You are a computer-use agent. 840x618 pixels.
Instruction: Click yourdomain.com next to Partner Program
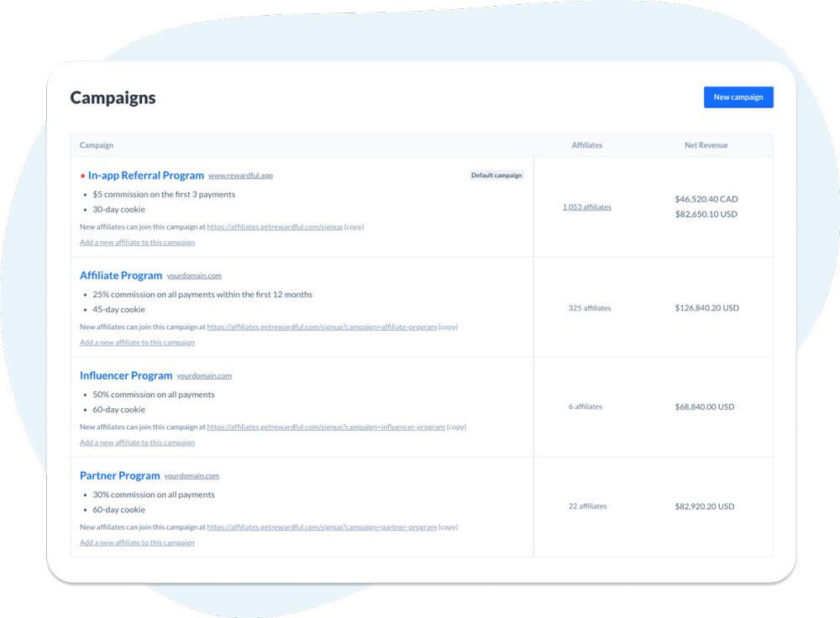[x=192, y=476]
